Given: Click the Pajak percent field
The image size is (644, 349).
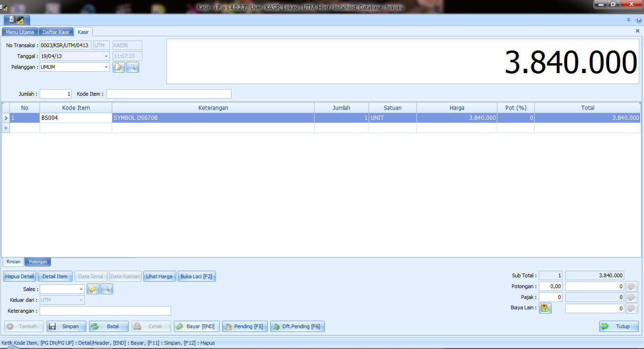Looking at the screenshot, I should (551, 297).
